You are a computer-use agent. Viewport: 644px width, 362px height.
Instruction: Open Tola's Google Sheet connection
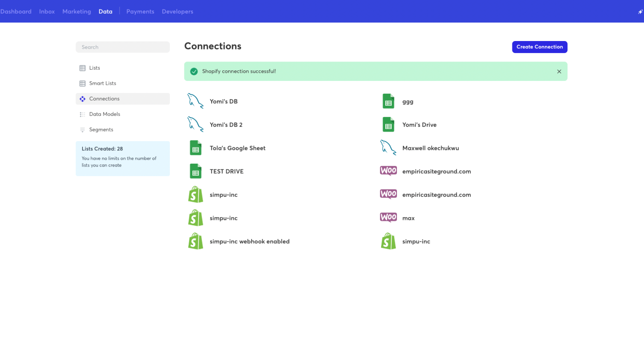237,148
